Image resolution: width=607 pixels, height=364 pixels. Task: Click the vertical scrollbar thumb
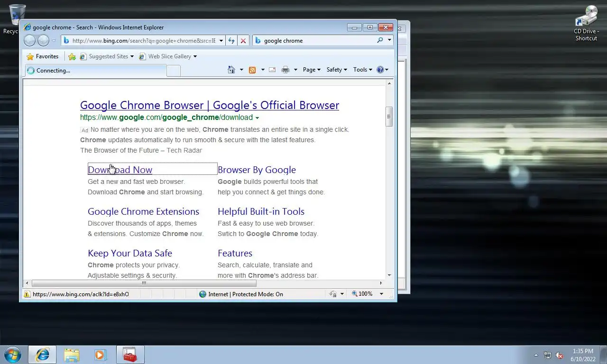(x=389, y=117)
